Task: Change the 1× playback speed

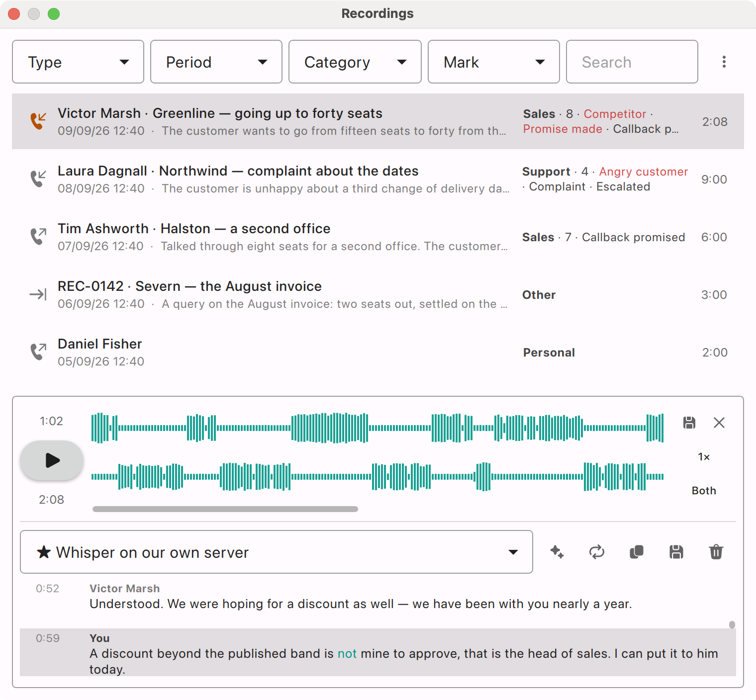Action: click(704, 457)
